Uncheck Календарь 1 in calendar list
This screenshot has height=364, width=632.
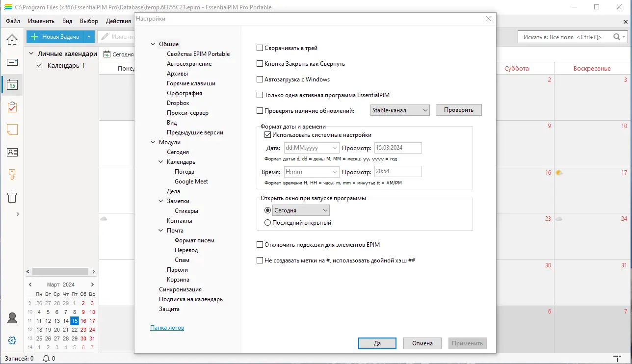40,65
